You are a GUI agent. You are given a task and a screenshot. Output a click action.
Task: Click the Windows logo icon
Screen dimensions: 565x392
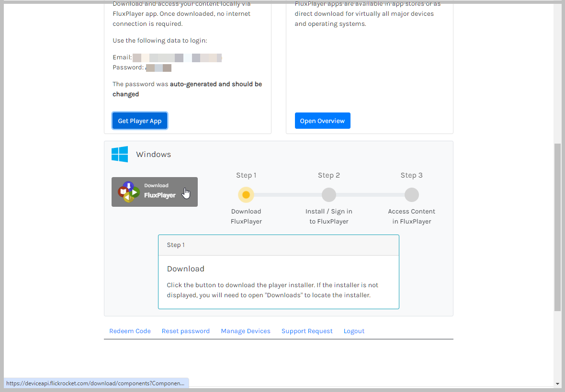click(x=120, y=154)
